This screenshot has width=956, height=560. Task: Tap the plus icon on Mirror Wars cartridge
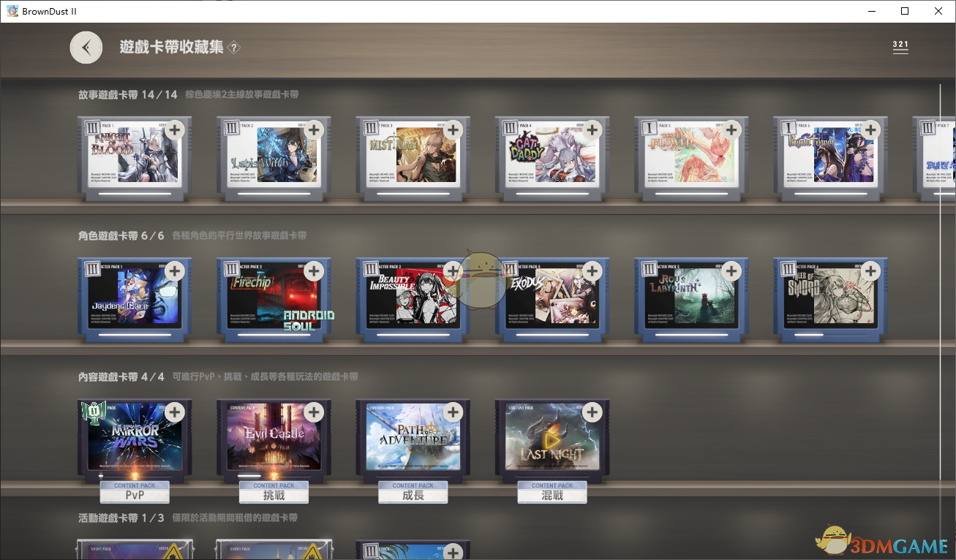175,412
